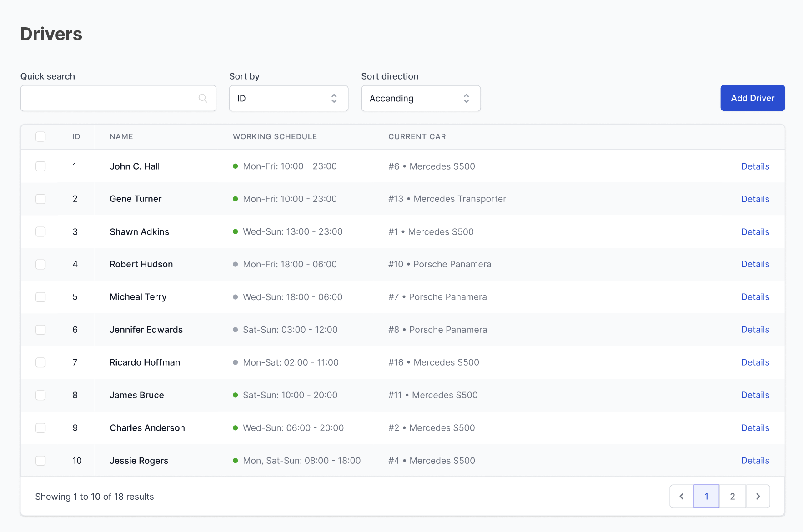Select the Shawn Adkins row checkbox
The width and height of the screenshot is (803, 532).
(x=40, y=231)
